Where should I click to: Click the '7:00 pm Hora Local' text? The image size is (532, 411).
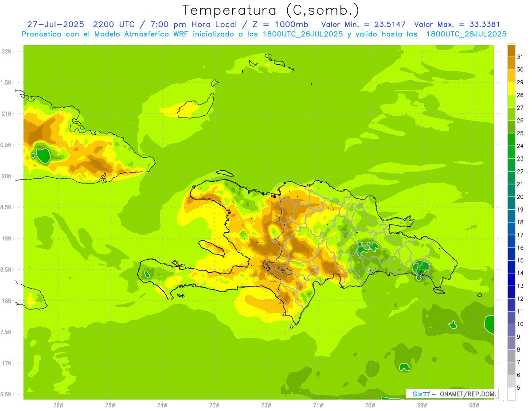pos(192,24)
